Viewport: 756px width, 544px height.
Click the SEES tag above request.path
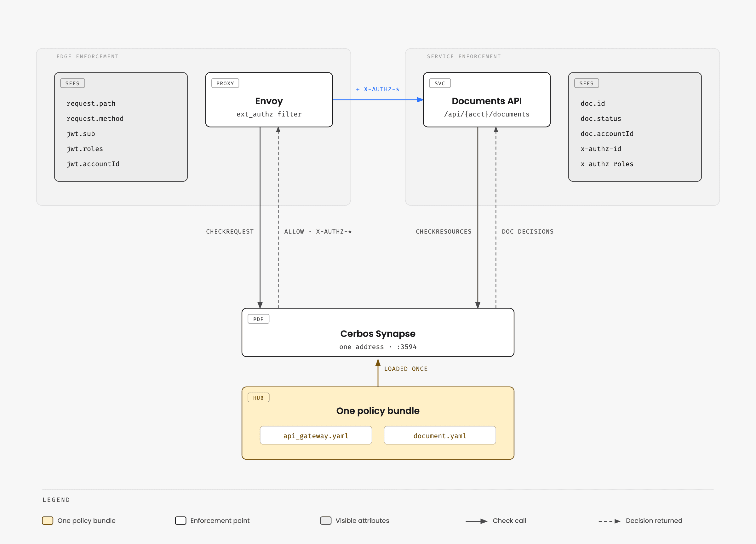73,83
